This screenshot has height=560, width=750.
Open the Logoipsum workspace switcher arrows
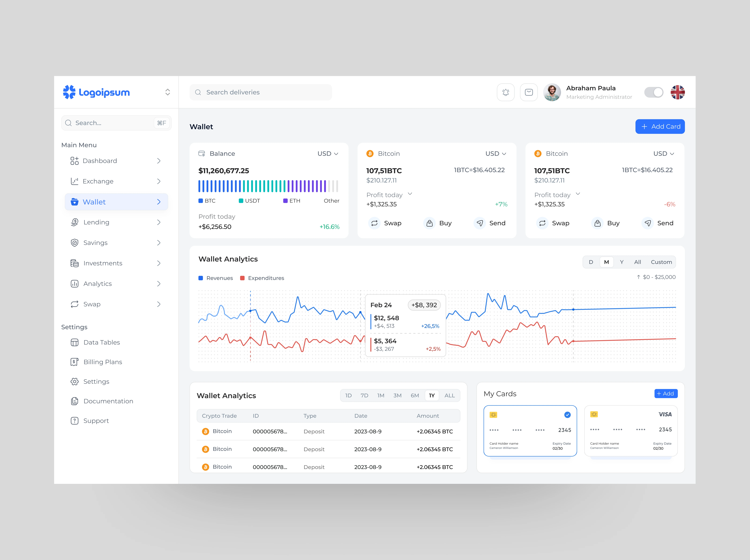[168, 92]
